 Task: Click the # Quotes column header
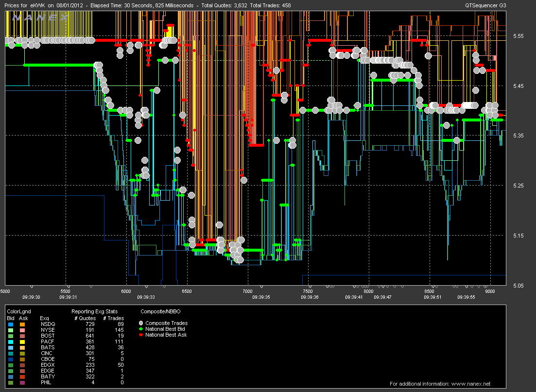click(x=85, y=318)
